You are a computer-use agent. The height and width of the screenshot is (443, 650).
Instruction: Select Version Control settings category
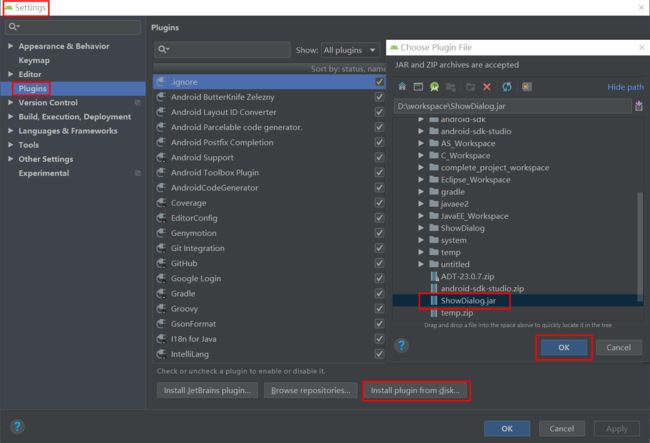[48, 102]
